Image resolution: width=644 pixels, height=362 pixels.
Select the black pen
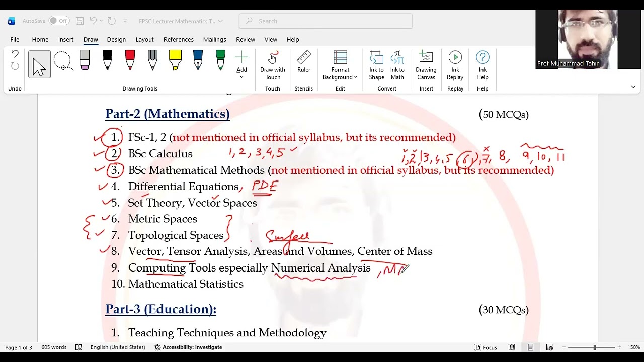point(107,60)
